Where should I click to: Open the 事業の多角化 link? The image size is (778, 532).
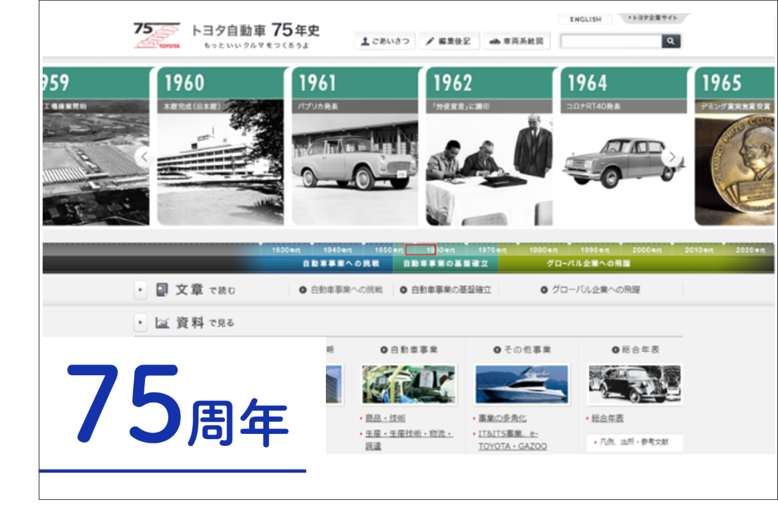502,419
